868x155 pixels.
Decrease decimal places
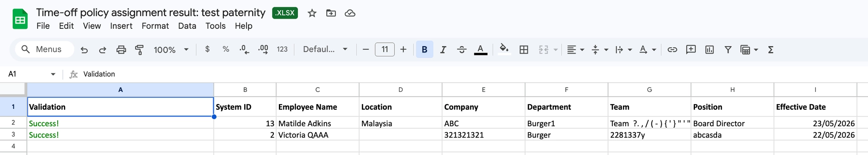click(x=245, y=50)
